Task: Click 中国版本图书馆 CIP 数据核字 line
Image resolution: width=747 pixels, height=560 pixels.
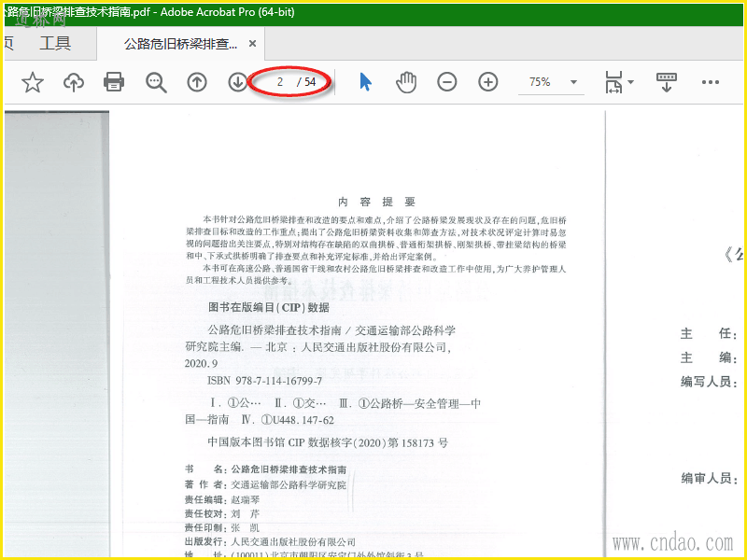Action: click(328, 442)
